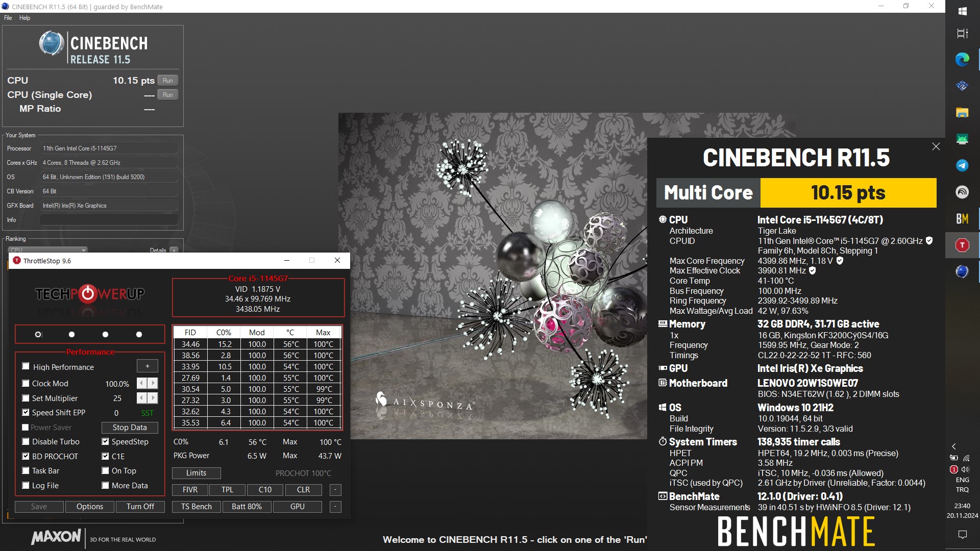Viewport: 980px width, 551px height.
Task: Show hidden system tray icons
Action: [953, 446]
